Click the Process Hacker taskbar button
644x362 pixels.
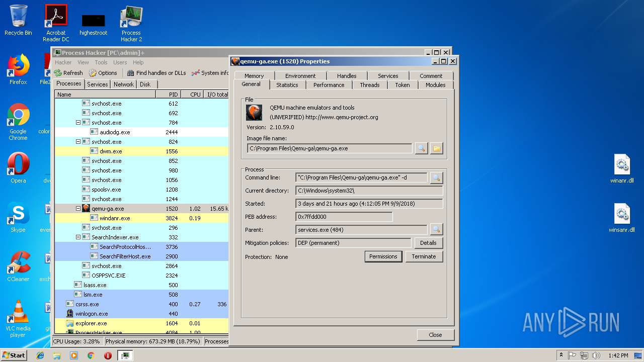pos(125,355)
